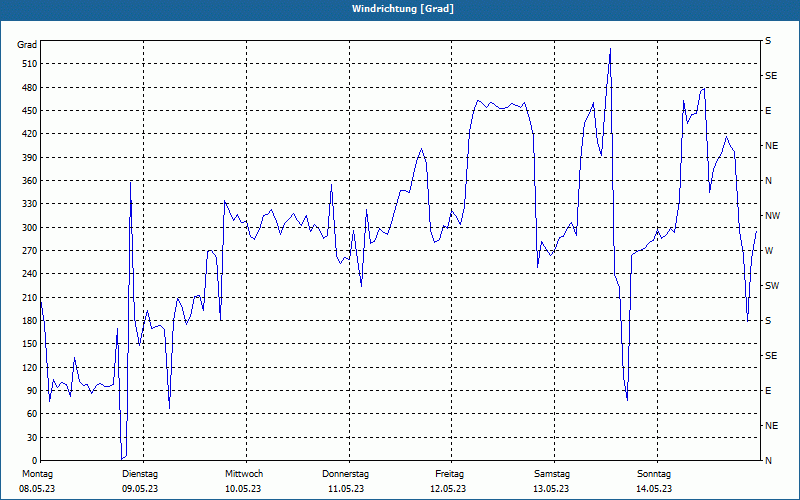Click the 480 axis value
This screenshot has height=500, width=800.
(x=30, y=87)
